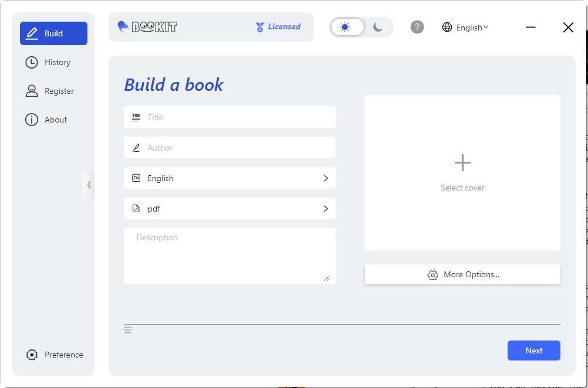
Task: Click into the Author field
Action: (229, 148)
